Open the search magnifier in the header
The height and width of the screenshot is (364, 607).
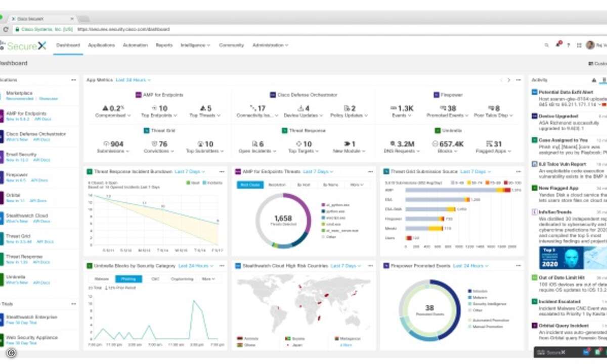[546, 45]
